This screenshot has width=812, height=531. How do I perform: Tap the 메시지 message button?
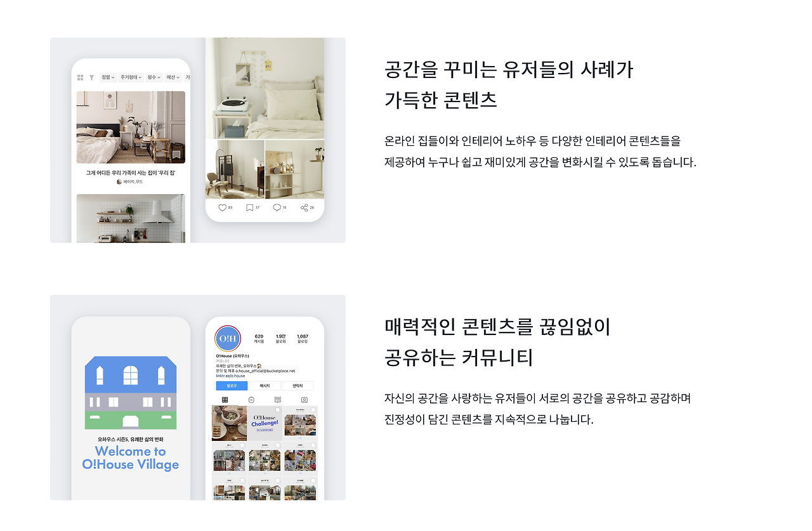click(x=265, y=386)
